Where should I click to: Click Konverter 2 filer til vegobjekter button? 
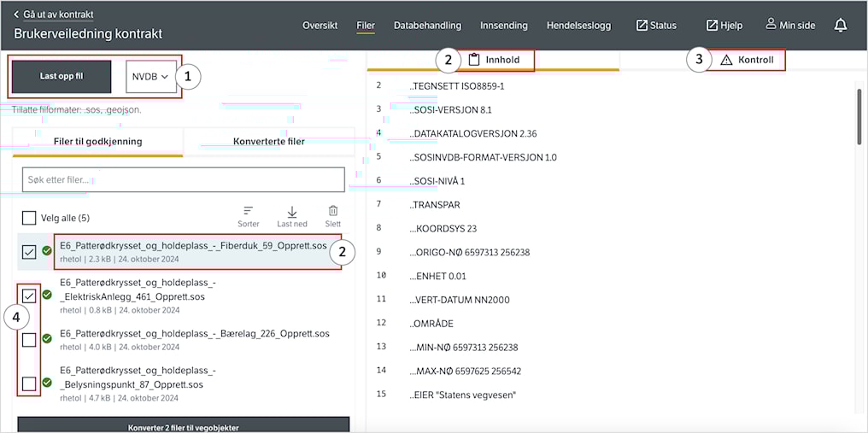tap(184, 425)
